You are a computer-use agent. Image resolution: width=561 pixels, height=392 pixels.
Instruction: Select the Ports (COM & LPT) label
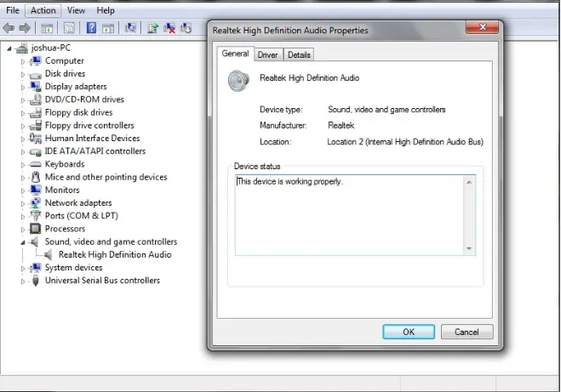pos(81,216)
